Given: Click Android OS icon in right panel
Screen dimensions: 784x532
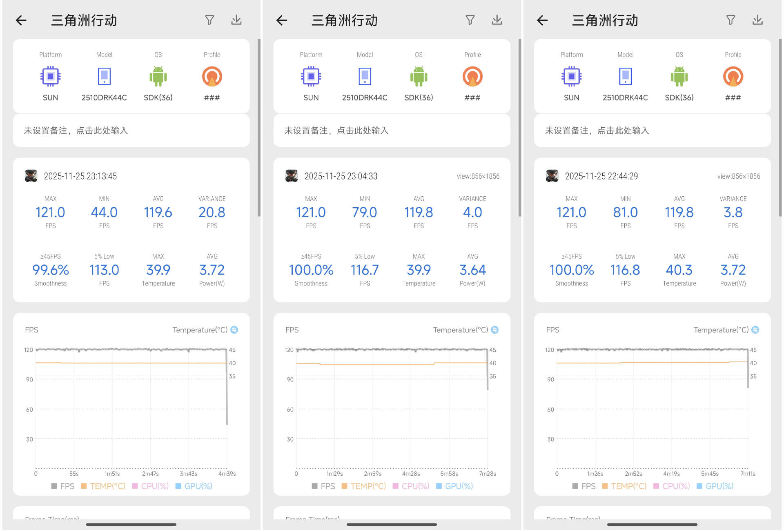Looking at the screenshot, I should click(x=679, y=77).
